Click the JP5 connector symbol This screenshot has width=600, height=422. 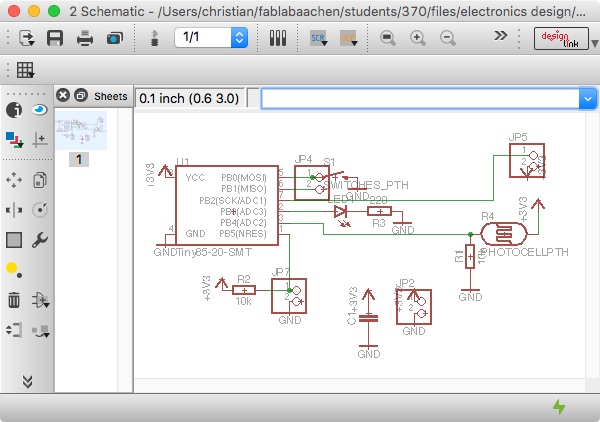tap(527, 161)
